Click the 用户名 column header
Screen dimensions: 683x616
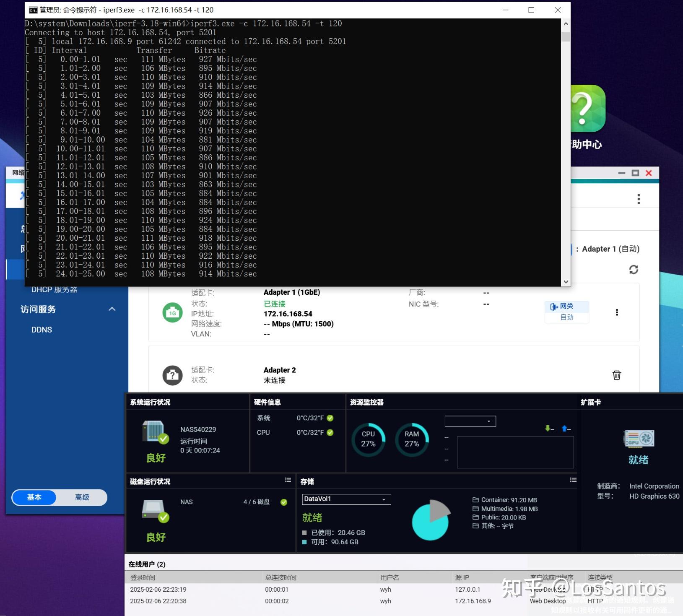point(390,577)
